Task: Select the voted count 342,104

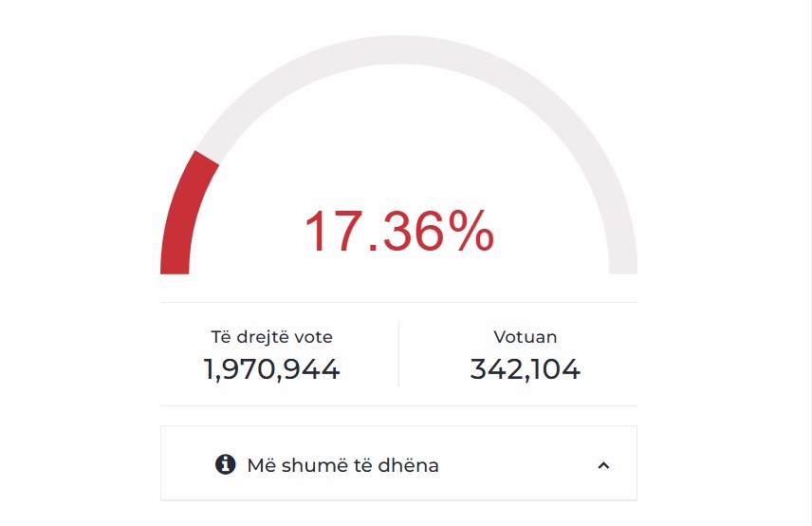Action: pyautogui.click(x=526, y=369)
